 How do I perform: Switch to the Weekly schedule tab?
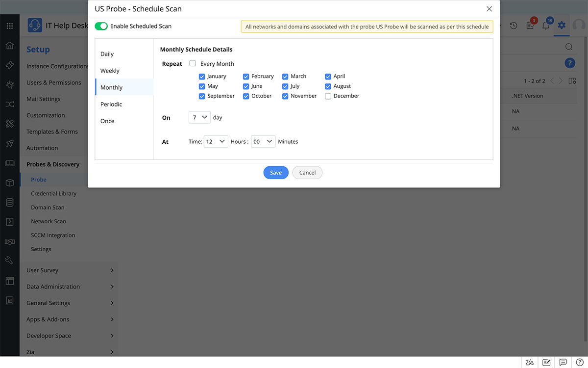(x=110, y=71)
